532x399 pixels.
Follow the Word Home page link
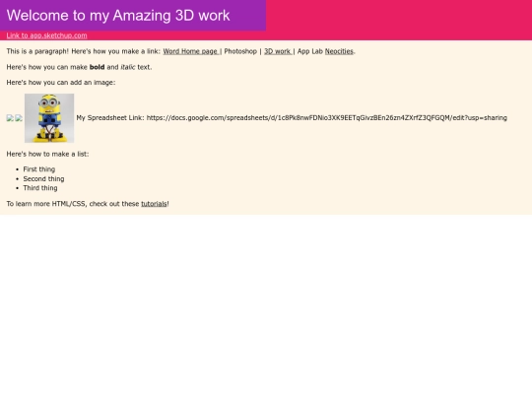(x=191, y=51)
